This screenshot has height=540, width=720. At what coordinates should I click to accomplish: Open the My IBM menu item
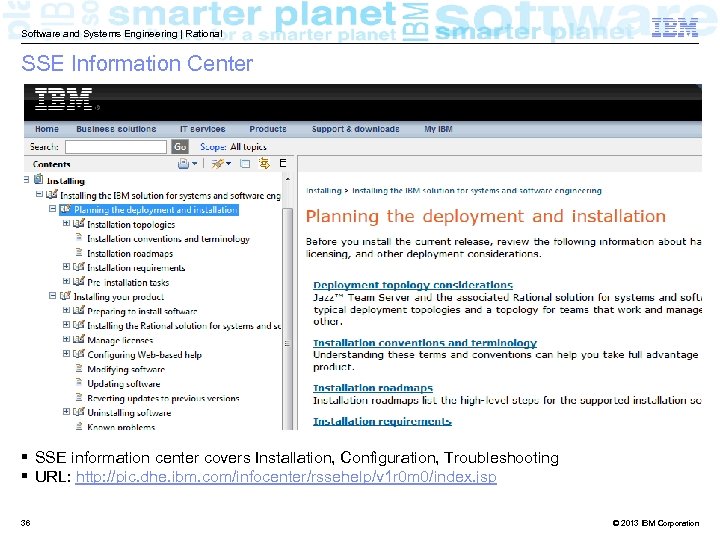[438, 129]
